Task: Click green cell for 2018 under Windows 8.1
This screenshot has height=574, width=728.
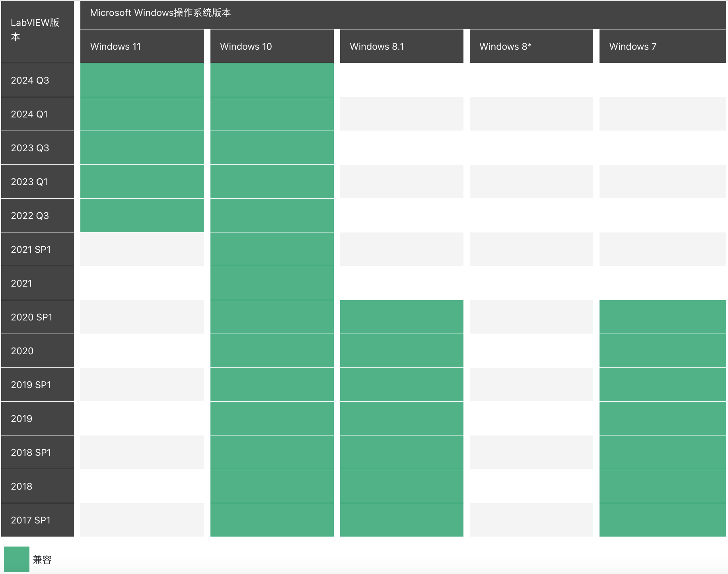Action: point(402,486)
